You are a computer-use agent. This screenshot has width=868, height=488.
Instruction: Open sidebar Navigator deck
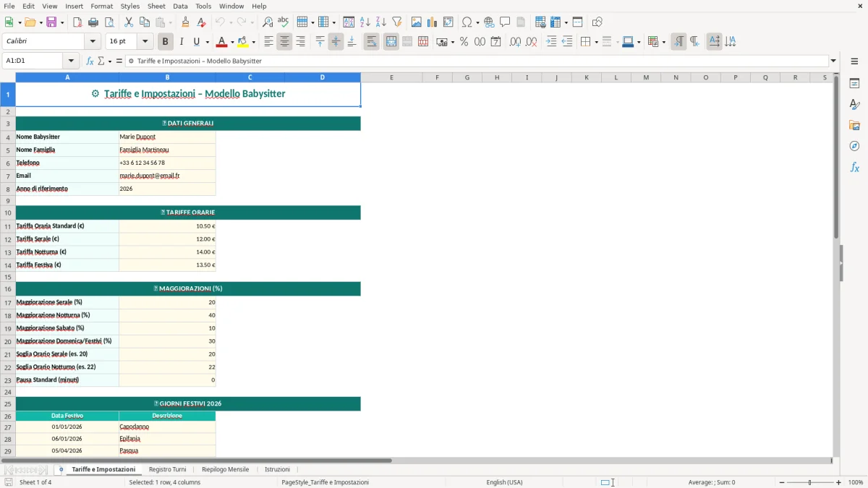854,146
